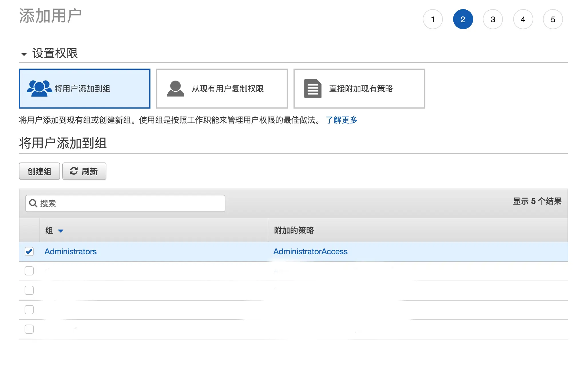Image resolution: width=587 pixels, height=392 pixels.
Task: Click the policy document icon
Action: 313,88
